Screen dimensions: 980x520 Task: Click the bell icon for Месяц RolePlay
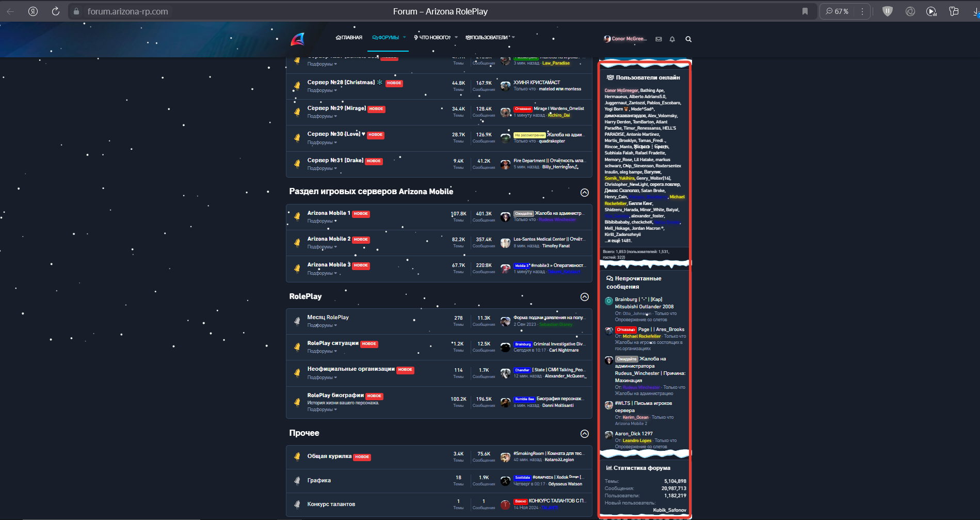click(x=297, y=321)
